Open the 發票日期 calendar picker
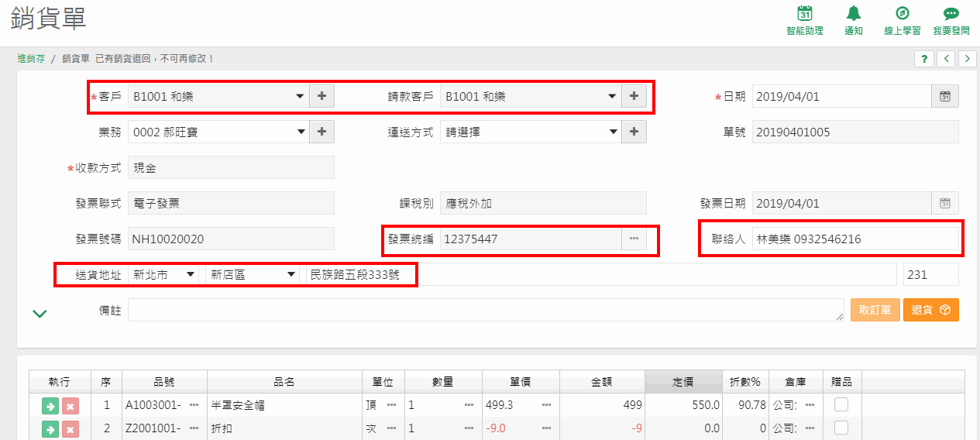 (x=945, y=204)
